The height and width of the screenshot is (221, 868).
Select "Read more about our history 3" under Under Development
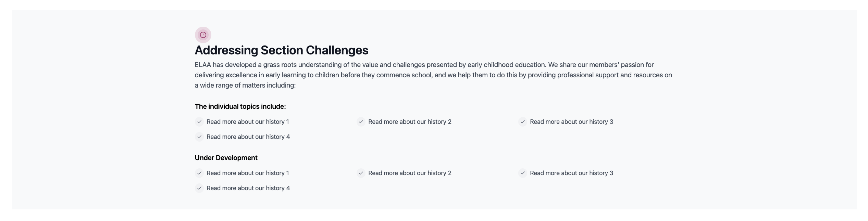[571, 173]
